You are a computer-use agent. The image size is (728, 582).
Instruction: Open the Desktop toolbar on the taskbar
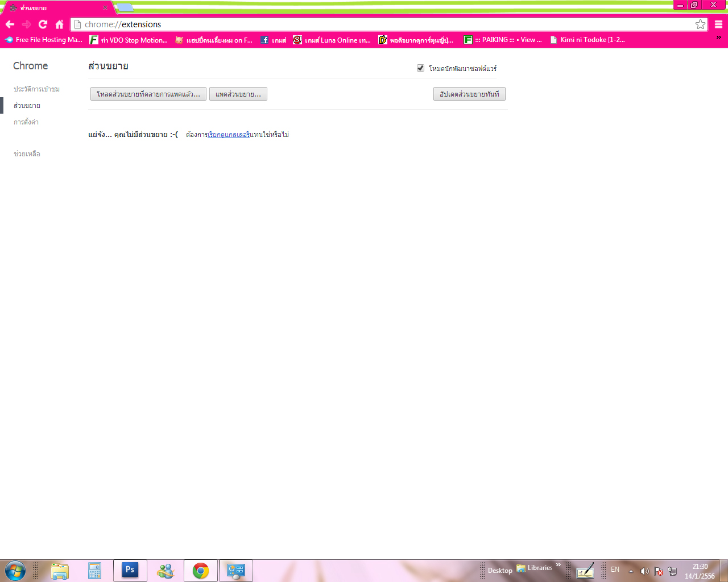point(500,570)
